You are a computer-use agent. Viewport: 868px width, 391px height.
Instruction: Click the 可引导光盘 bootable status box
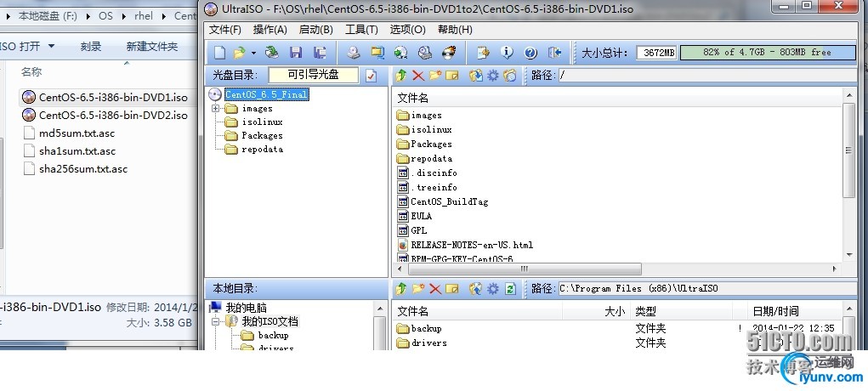[314, 75]
